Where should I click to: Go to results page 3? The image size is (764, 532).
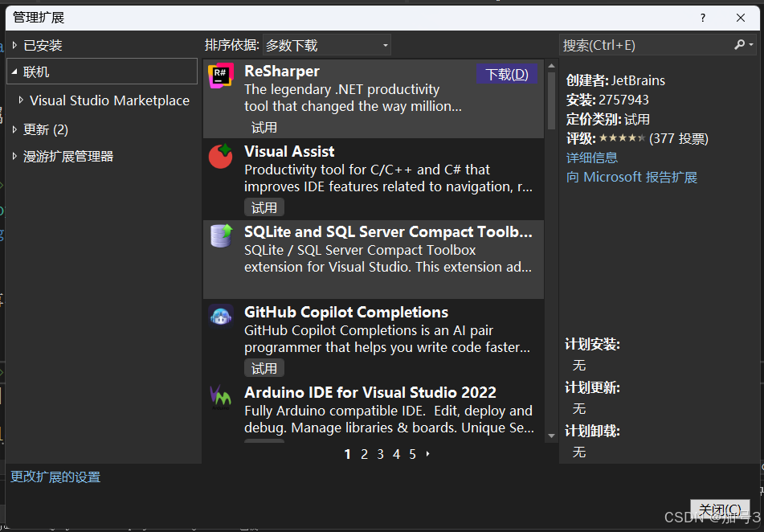[380, 455]
